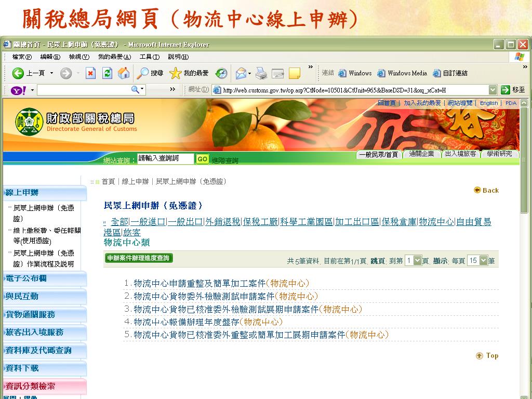This screenshot has height=399, width=532.
Task: Click the 進階查詢 link
Action: click(x=225, y=161)
